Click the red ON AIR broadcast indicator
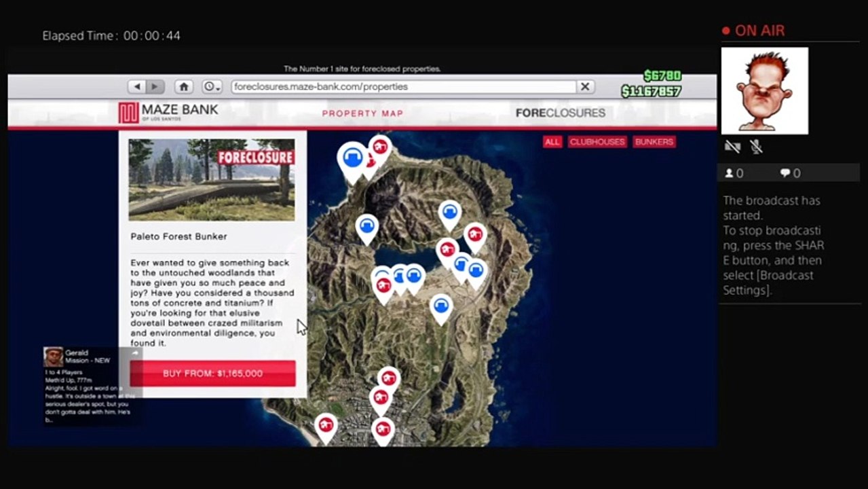Screen dimensions: 868x489 [x=753, y=31]
